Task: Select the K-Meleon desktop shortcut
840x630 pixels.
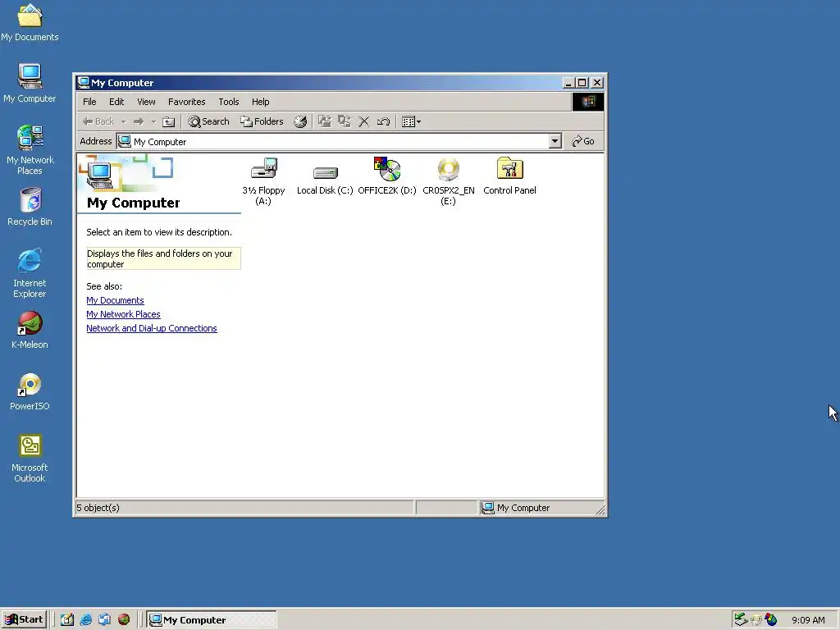Action: pyautogui.click(x=30, y=330)
